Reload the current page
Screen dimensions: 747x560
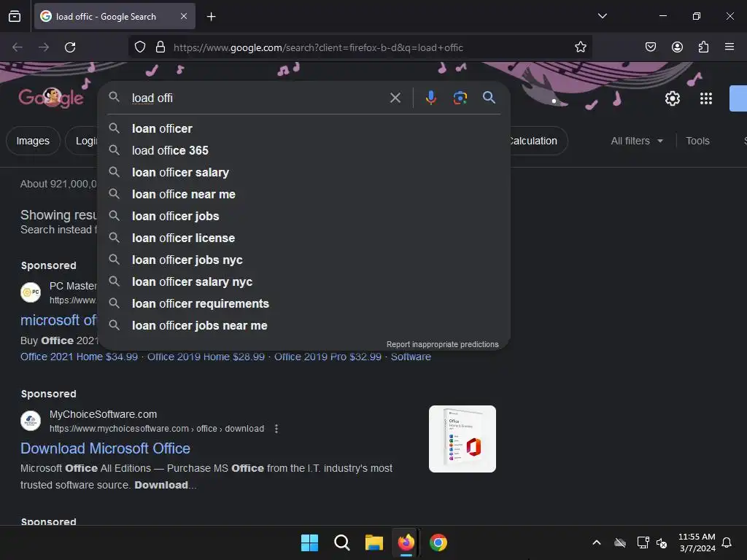point(70,47)
